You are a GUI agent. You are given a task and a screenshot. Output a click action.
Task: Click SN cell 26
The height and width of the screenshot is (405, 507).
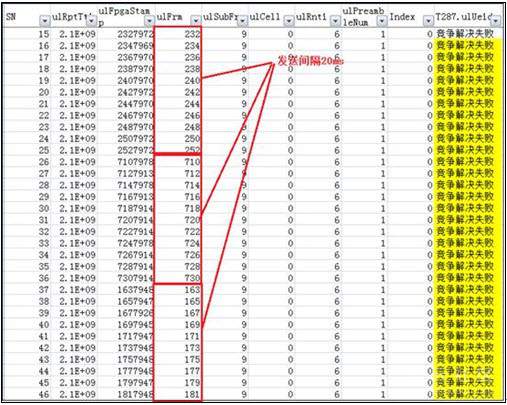[x=44, y=162]
